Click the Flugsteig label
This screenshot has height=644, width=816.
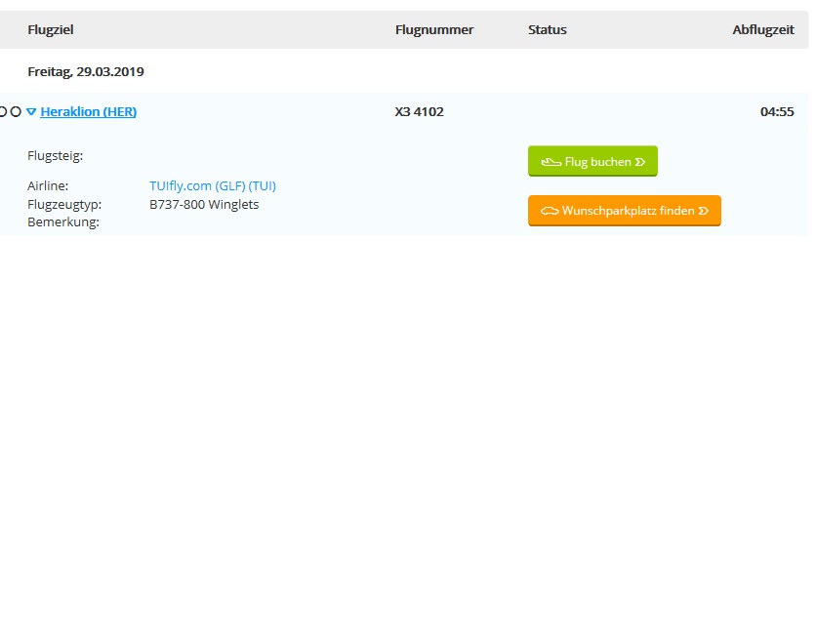(x=55, y=155)
